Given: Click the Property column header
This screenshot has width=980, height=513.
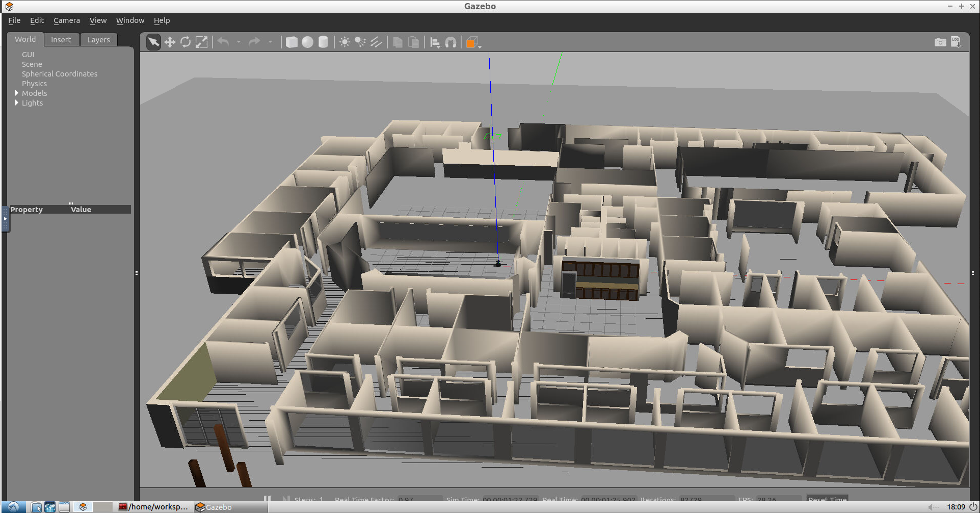Looking at the screenshot, I should [27, 210].
